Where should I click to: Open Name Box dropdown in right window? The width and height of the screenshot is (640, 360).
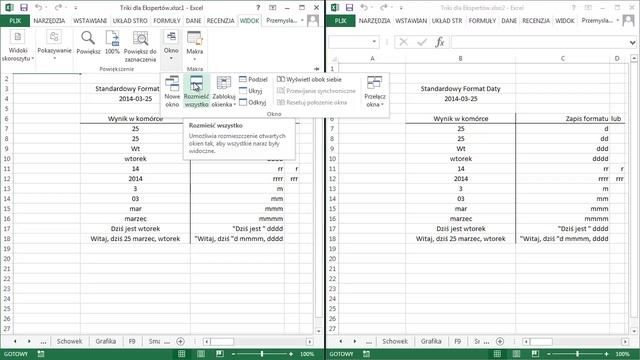374,42
